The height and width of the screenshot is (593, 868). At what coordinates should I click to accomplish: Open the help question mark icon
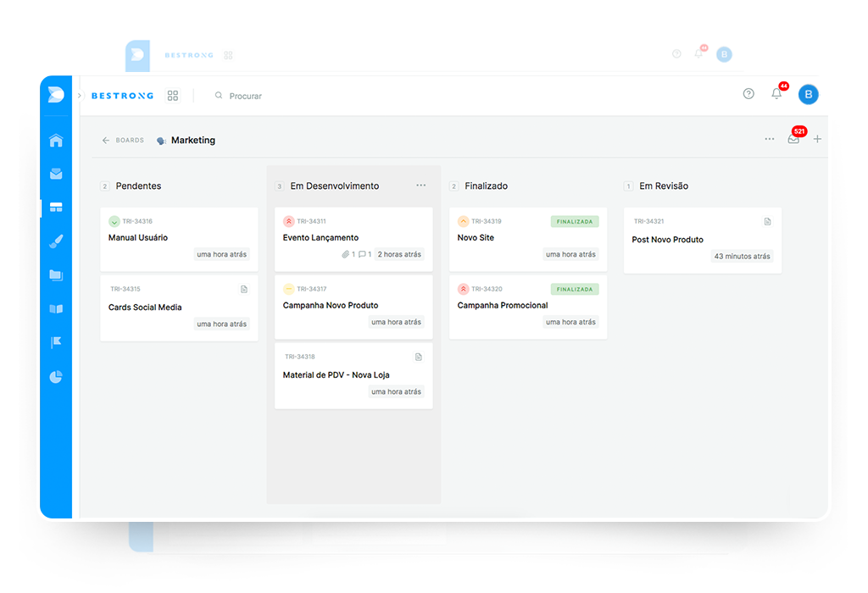pyautogui.click(x=748, y=94)
